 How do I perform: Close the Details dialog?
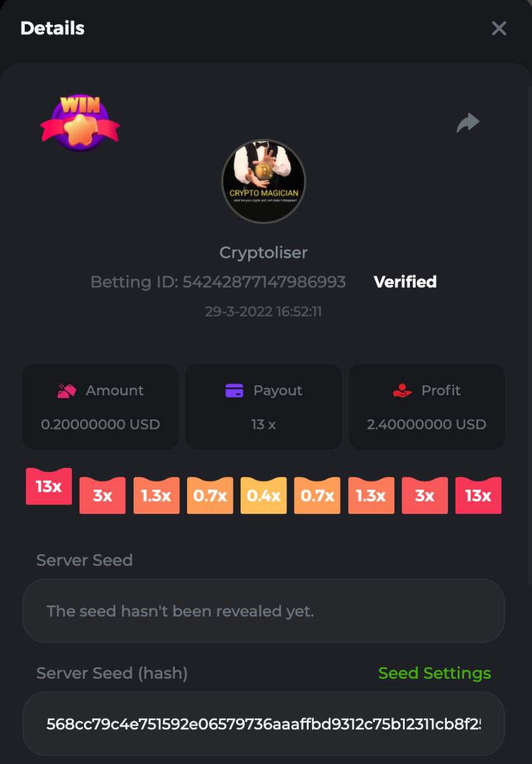499,28
